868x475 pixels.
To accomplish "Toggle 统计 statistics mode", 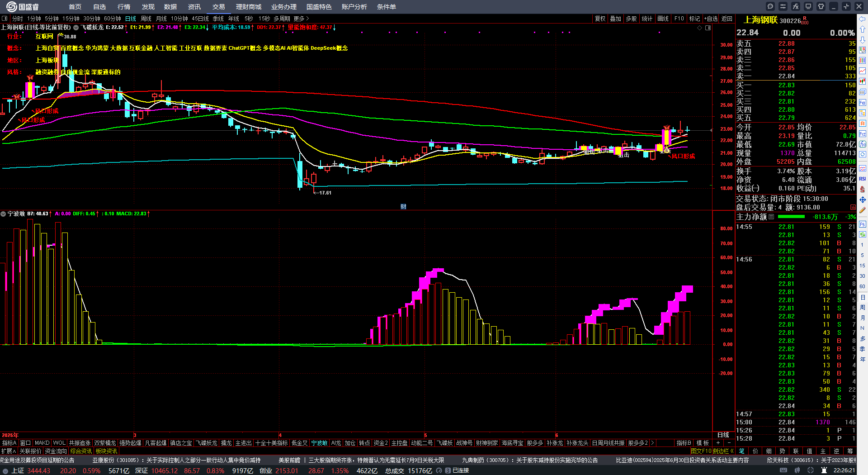I will pyautogui.click(x=647, y=19).
